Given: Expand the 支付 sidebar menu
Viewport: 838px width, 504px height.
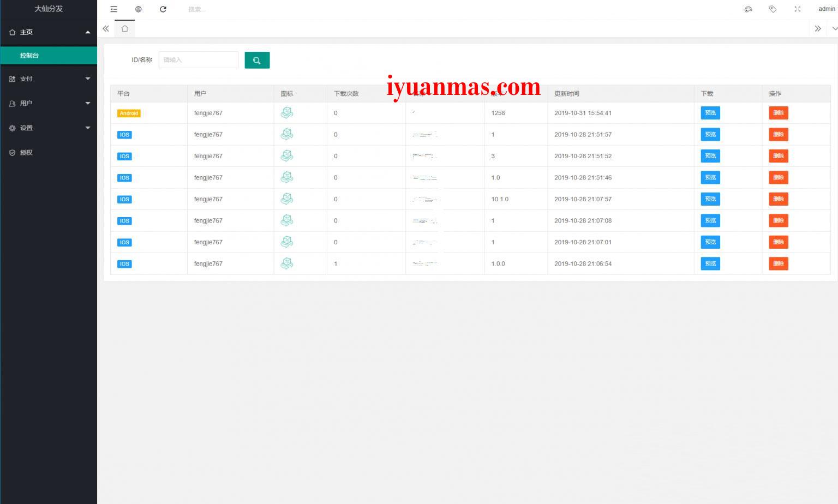Looking at the screenshot, I should 49,79.
